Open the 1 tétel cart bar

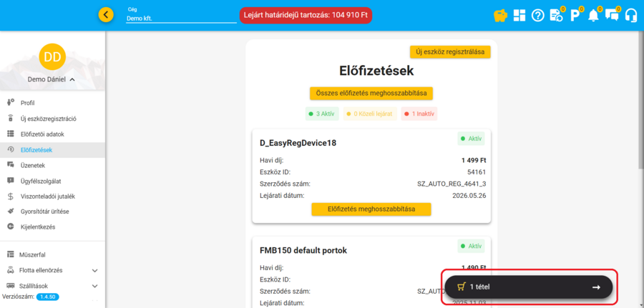click(x=529, y=287)
